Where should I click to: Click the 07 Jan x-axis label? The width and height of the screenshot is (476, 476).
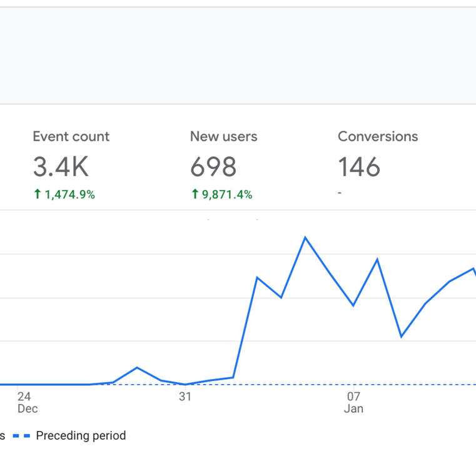pyautogui.click(x=353, y=402)
